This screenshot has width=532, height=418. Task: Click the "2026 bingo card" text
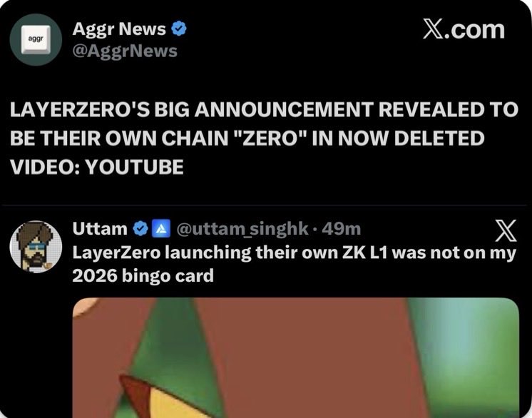143,275
